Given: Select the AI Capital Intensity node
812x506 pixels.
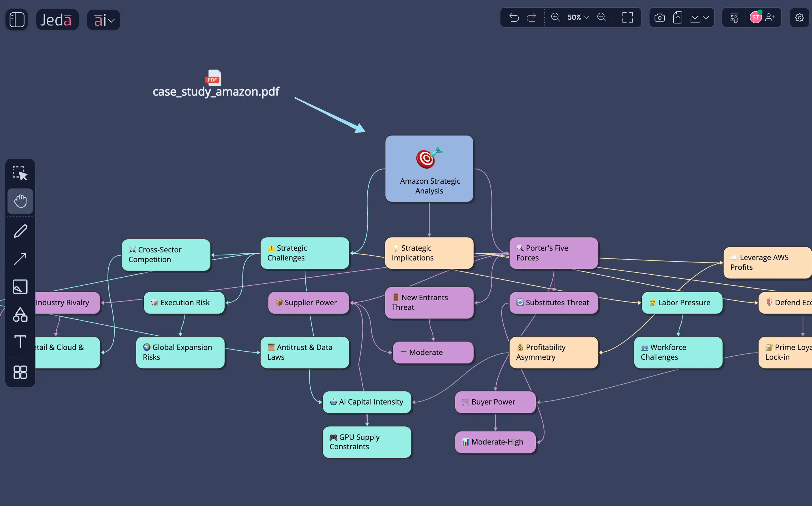Looking at the screenshot, I should pos(367,402).
